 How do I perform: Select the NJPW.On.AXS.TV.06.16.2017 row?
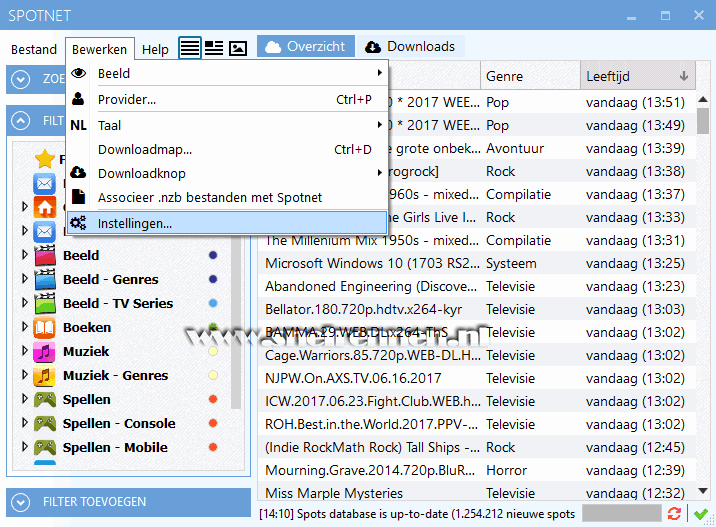point(477,378)
